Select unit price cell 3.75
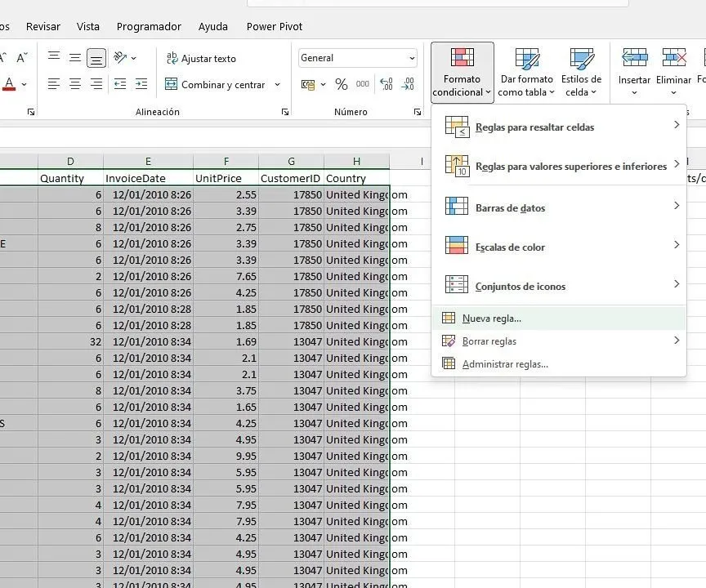The image size is (706, 588). [x=226, y=390]
